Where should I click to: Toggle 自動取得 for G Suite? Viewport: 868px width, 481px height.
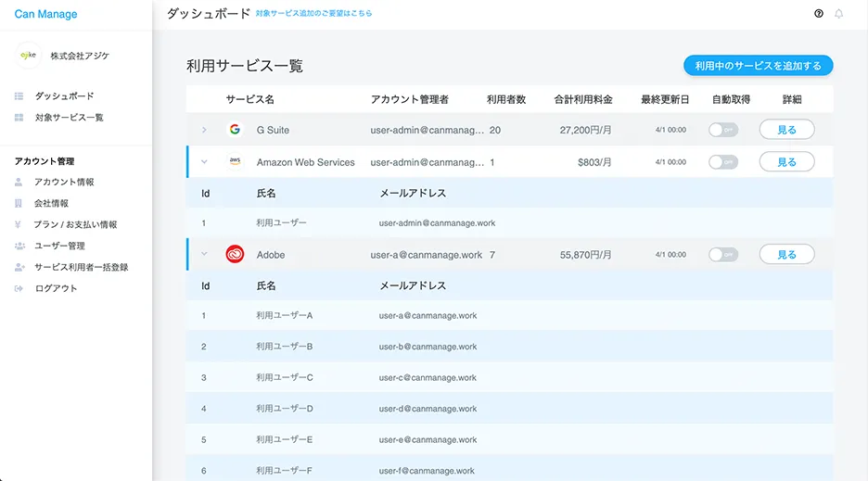(x=723, y=130)
